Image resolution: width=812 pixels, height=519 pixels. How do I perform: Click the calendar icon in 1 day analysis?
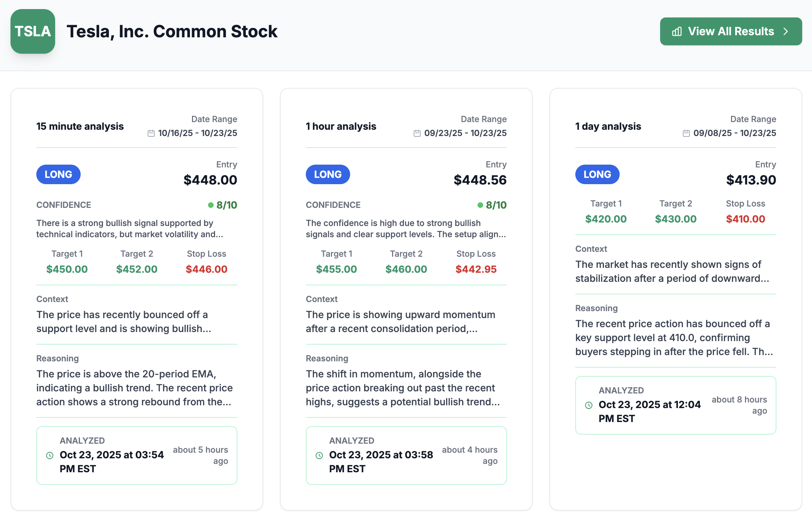(686, 133)
